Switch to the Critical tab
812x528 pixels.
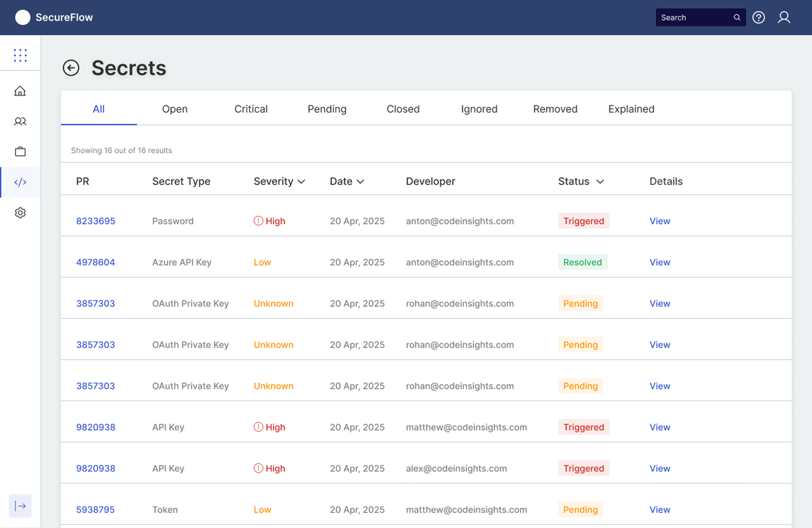(x=251, y=109)
